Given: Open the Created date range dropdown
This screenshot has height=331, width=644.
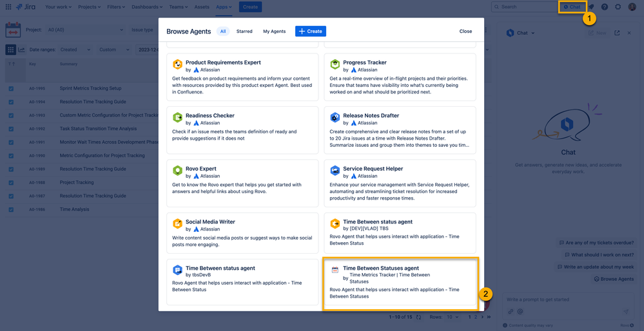Looking at the screenshot, I should 75,50.
